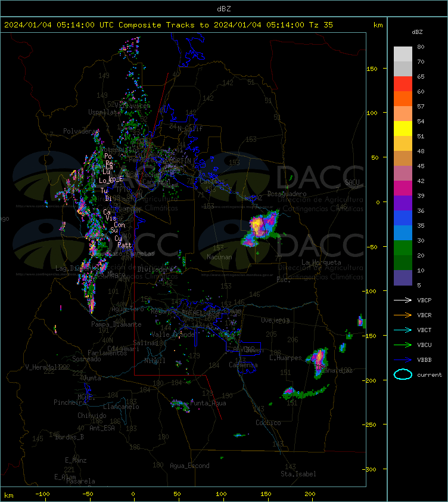Click the Carmensa place label
Image resolution: width=448 pixels, height=502 pixels.
pos(243,365)
